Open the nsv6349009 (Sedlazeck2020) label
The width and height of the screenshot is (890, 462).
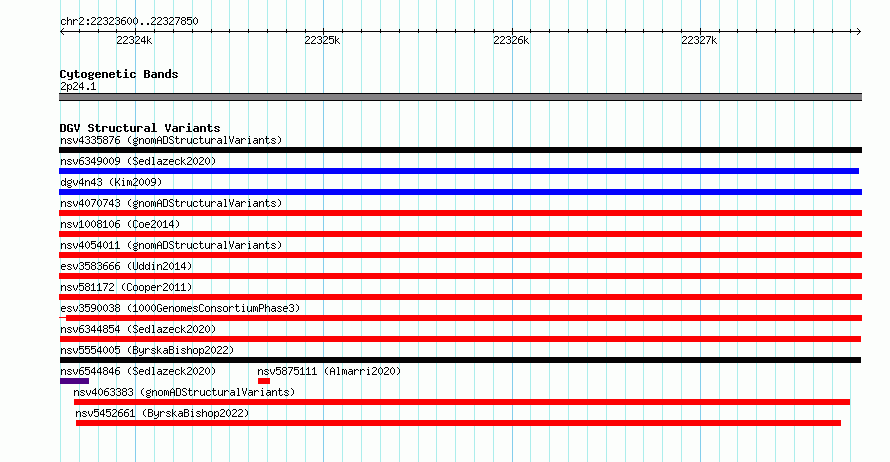pos(138,161)
